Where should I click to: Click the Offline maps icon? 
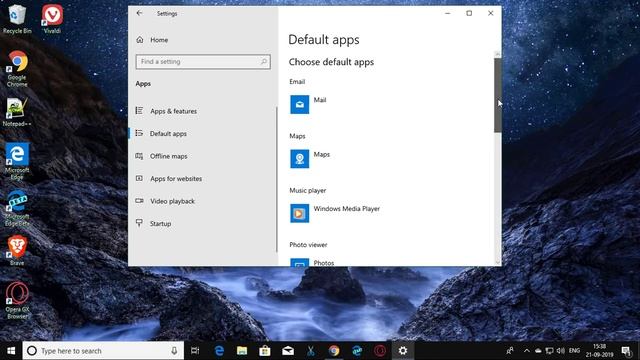coord(139,156)
